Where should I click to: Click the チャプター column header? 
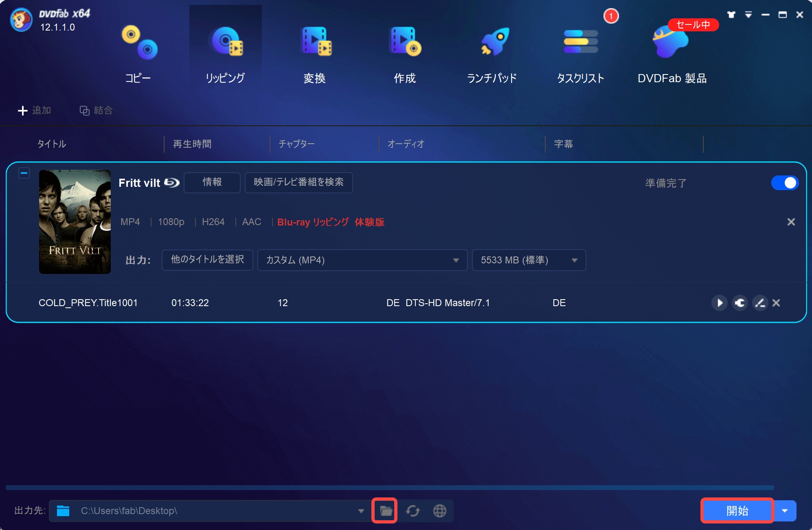[296, 144]
